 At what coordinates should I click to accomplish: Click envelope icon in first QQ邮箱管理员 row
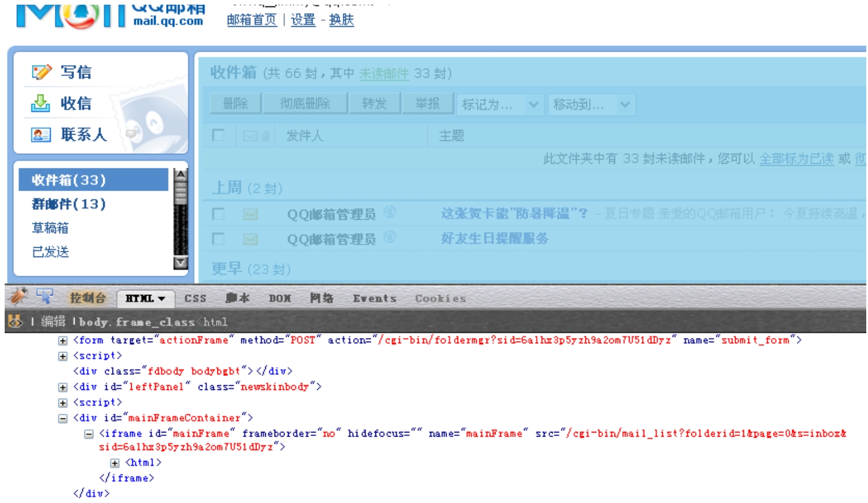(251, 214)
